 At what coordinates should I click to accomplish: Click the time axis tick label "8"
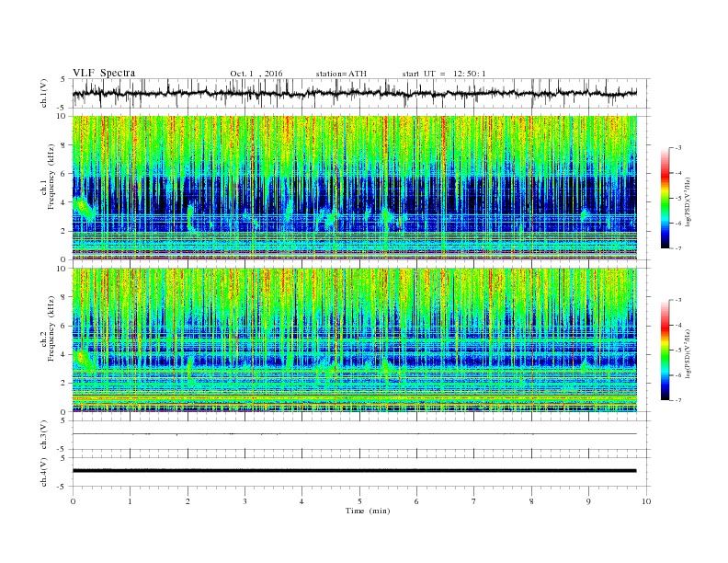531,501
